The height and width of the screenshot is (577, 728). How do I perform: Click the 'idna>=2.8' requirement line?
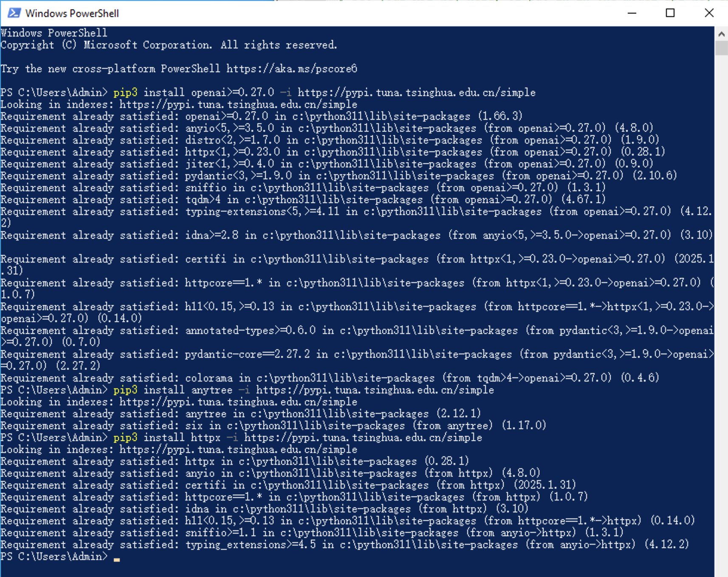pyautogui.click(x=357, y=235)
